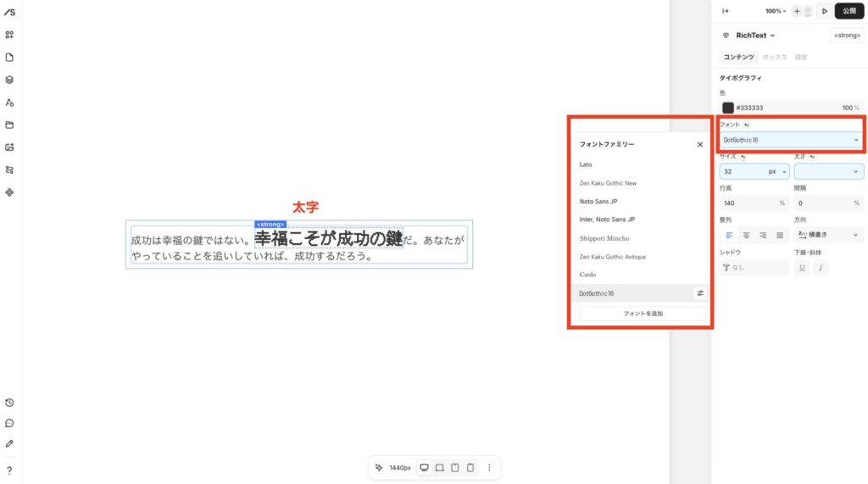This screenshot has height=484, width=868.
Task: Toggle underline text style
Action: click(801, 268)
